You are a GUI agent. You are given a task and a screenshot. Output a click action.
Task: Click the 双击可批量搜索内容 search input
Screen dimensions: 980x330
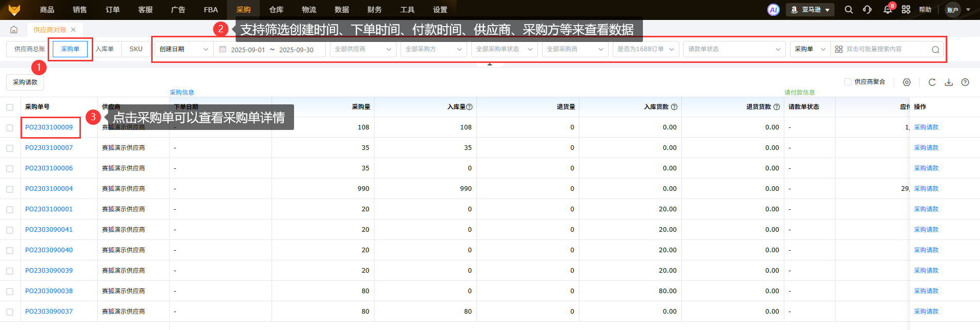pos(887,49)
